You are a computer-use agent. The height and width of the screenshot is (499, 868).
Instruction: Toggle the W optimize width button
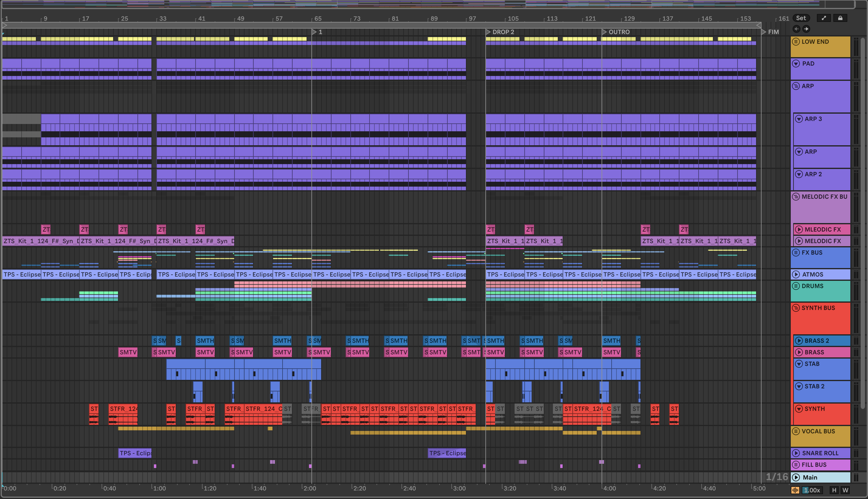[x=845, y=490]
